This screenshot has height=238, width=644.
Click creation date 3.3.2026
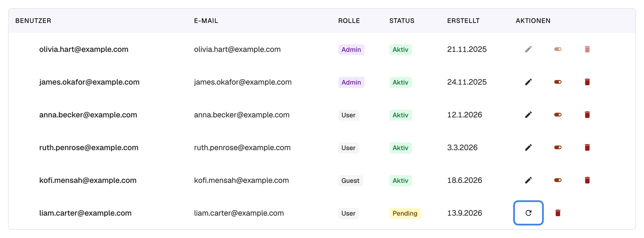coord(462,148)
